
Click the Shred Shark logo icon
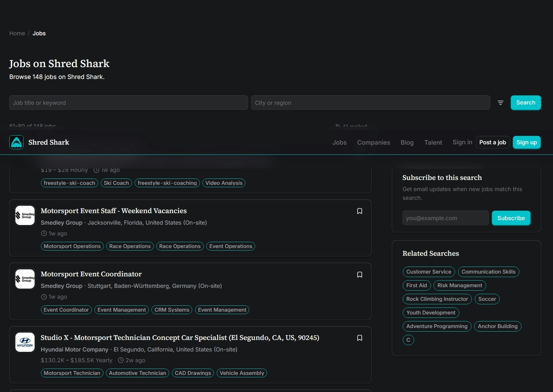click(16, 142)
